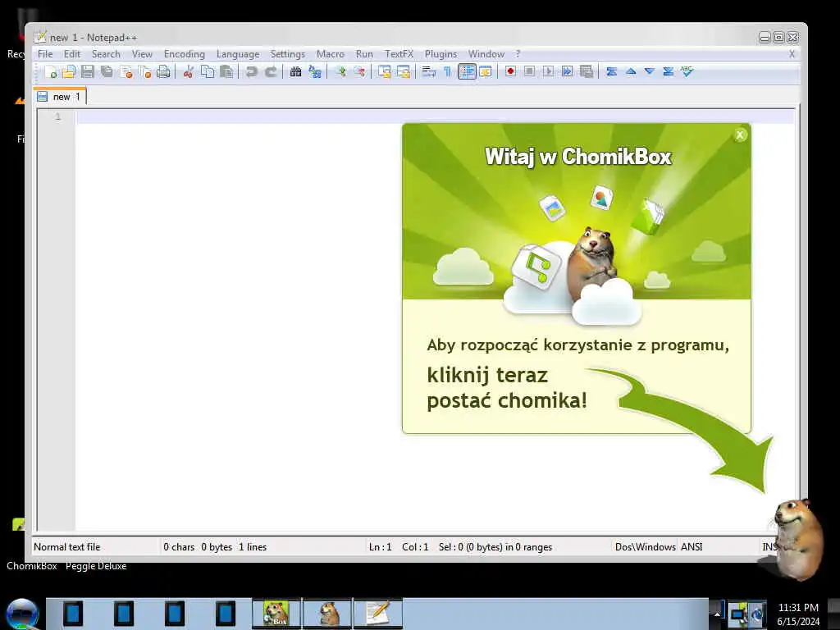Screen dimensions: 840x630
Task: Click the User Defined Language dialog icon
Action: (x=486, y=71)
